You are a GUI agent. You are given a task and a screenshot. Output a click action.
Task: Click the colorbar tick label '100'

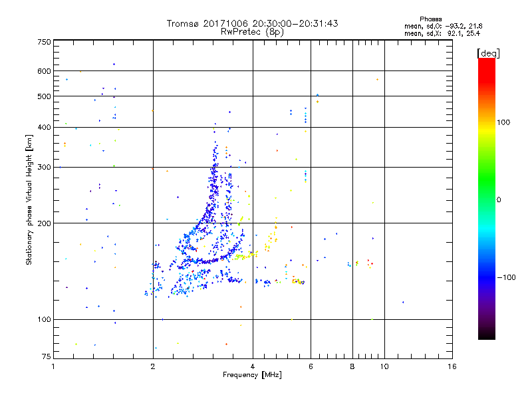[x=503, y=122]
